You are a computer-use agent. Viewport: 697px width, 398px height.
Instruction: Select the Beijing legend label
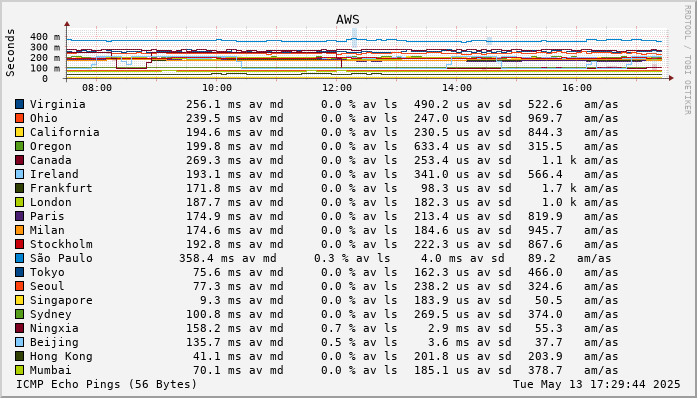click(54, 343)
